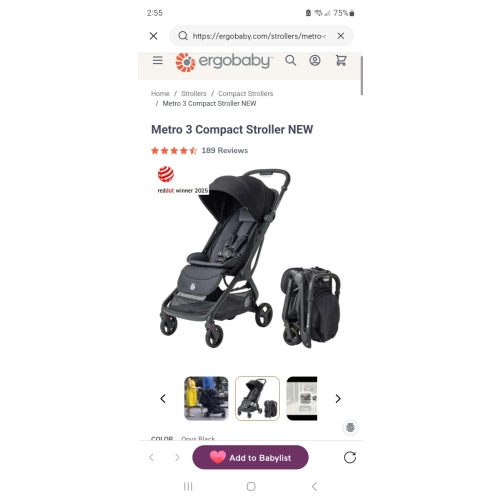This screenshot has height=500, width=500.
Task: Open the shopping cart icon
Action: click(x=341, y=60)
